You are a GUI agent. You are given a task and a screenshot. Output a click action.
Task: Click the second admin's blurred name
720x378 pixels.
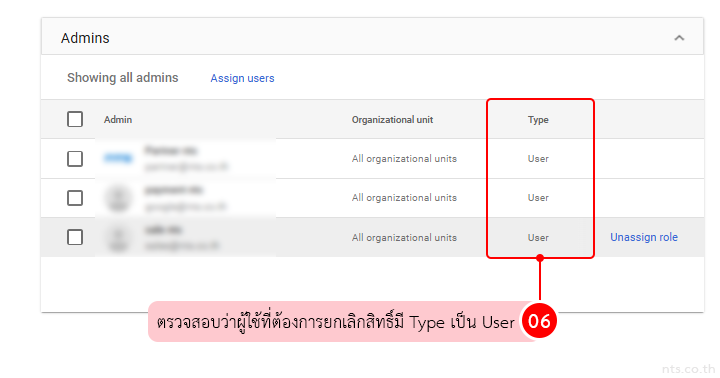(x=174, y=190)
